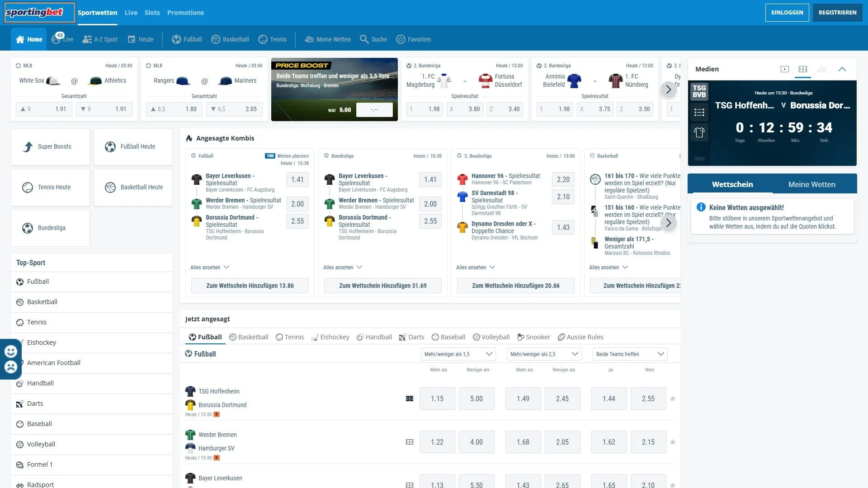Switch to the Meine Wetten slip tab
The image size is (868, 488).
click(812, 184)
